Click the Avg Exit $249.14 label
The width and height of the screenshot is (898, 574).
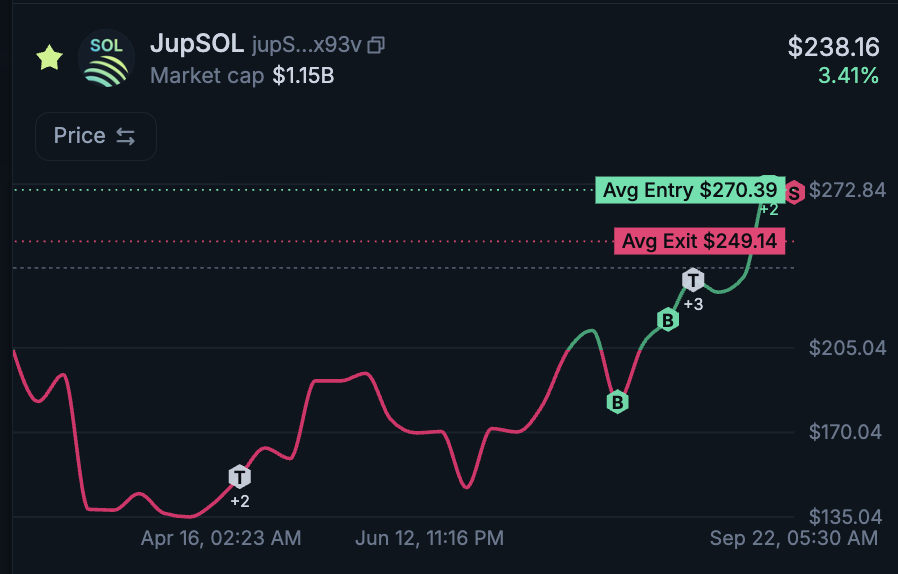[699, 241]
